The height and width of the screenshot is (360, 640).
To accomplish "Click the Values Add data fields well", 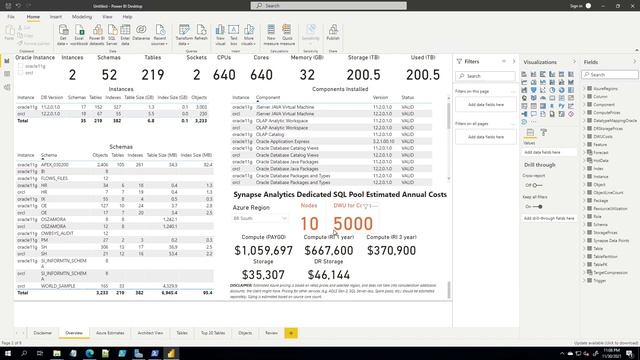I will (x=549, y=152).
